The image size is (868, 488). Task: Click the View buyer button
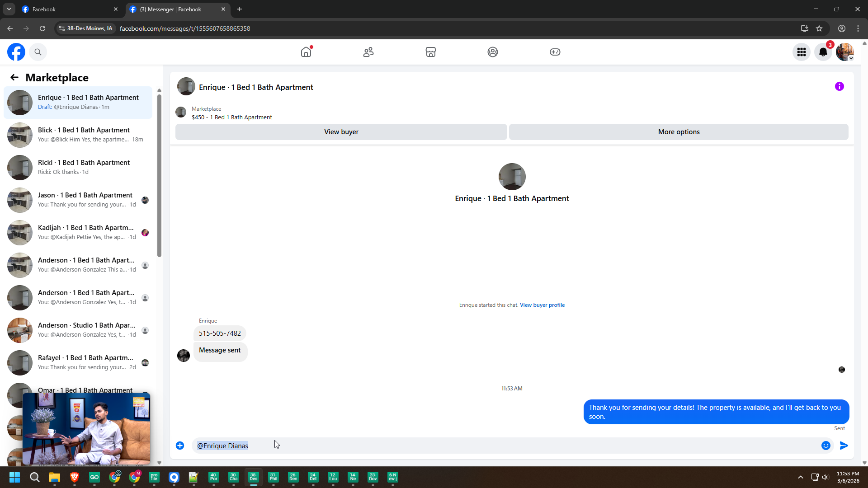tap(341, 132)
